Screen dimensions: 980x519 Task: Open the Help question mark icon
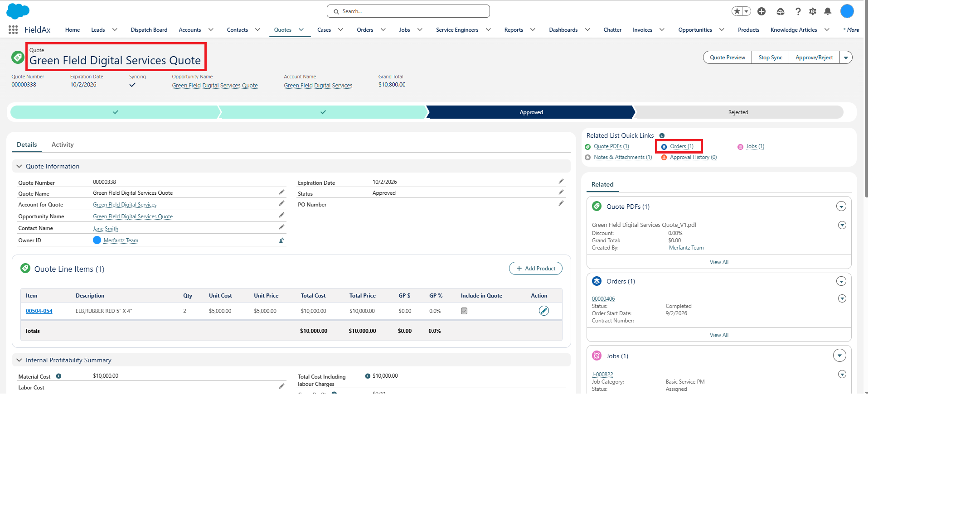(798, 11)
